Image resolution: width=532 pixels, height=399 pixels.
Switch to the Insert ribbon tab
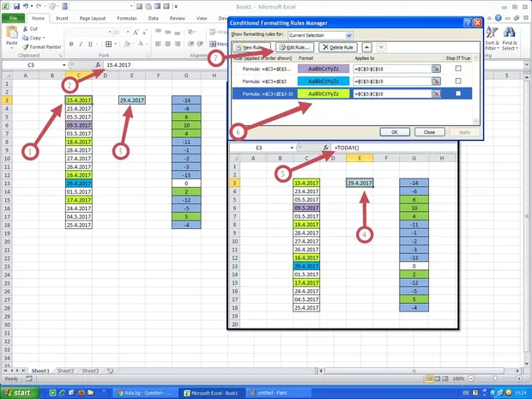click(62, 18)
